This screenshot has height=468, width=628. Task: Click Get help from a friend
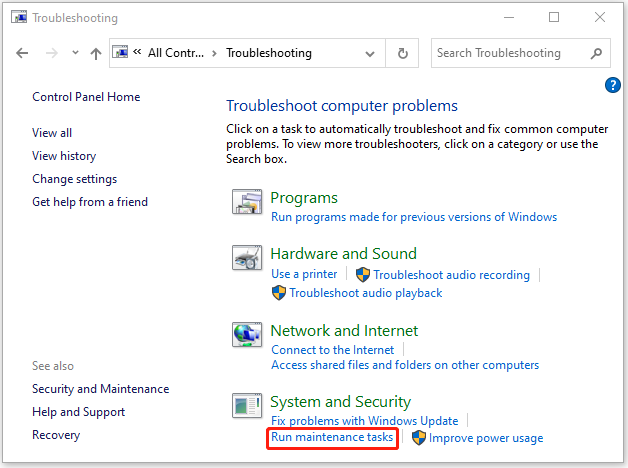(x=90, y=202)
